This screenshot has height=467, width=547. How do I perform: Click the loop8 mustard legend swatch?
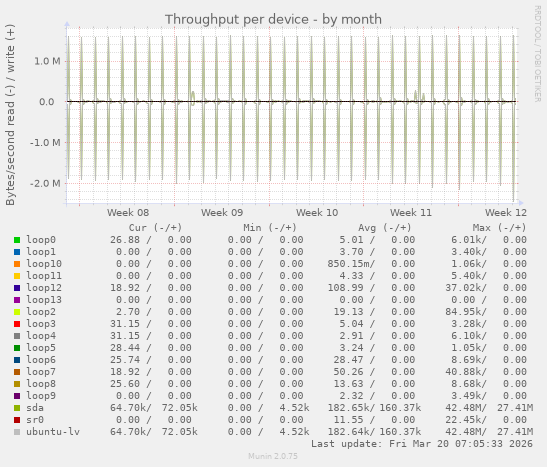coord(17,384)
